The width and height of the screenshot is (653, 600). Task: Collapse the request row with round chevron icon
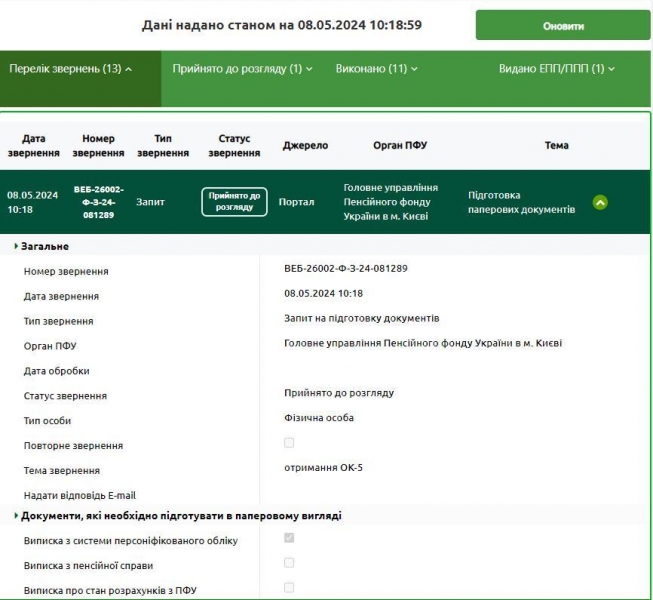599,202
